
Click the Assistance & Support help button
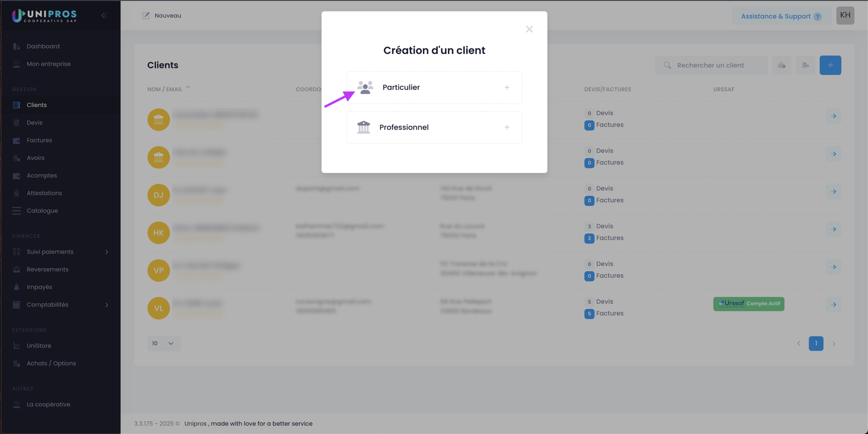(x=780, y=16)
